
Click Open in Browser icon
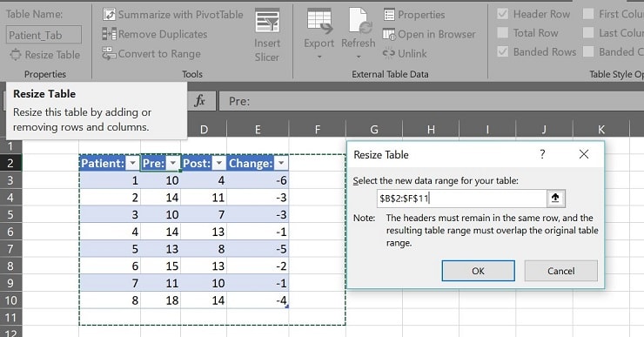coord(389,34)
